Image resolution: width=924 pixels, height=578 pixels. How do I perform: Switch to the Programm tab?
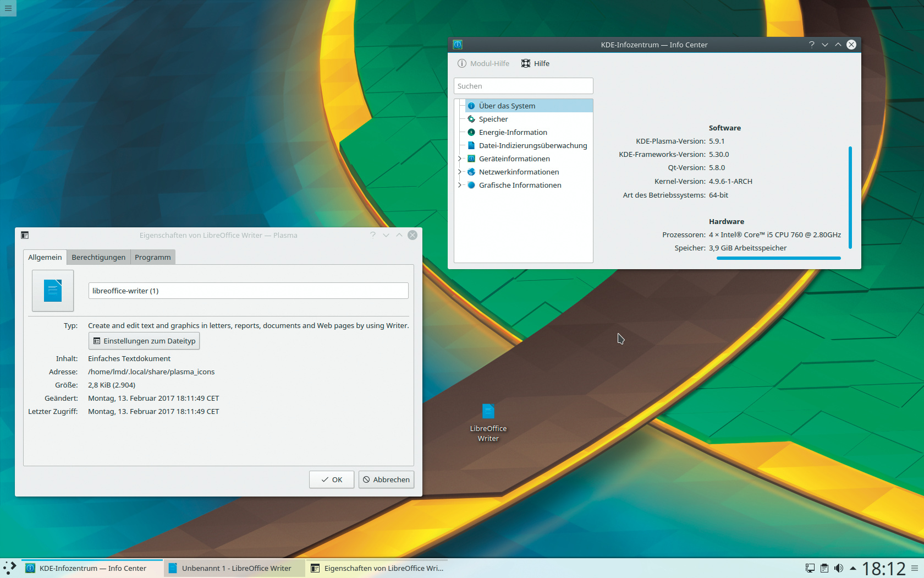152,257
